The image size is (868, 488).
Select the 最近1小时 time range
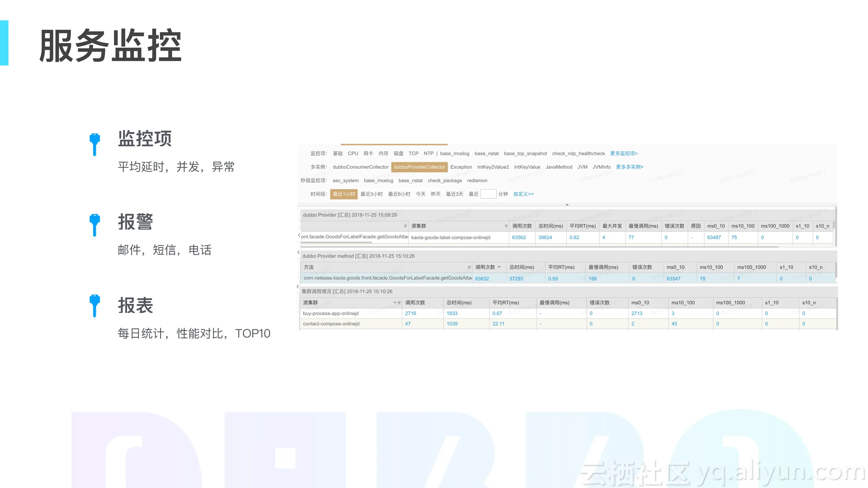point(344,194)
